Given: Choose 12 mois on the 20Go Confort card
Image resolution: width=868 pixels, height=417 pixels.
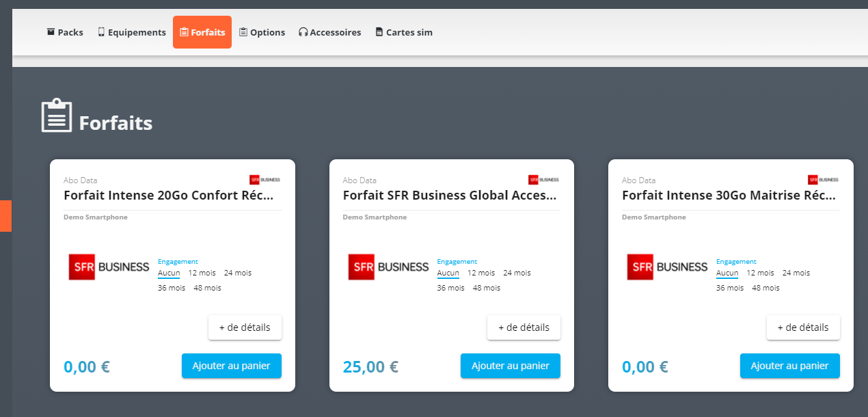Looking at the screenshot, I should click(x=202, y=273).
